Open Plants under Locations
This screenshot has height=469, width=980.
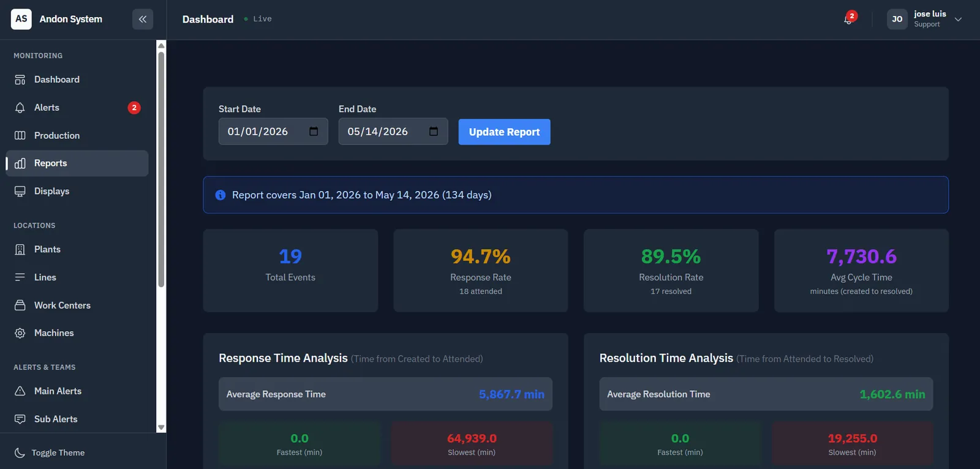[77, 249]
